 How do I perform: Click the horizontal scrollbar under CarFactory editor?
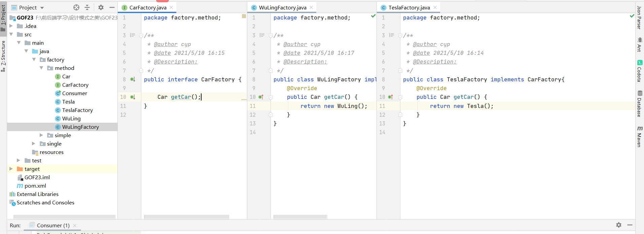click(x=186, y=217)
